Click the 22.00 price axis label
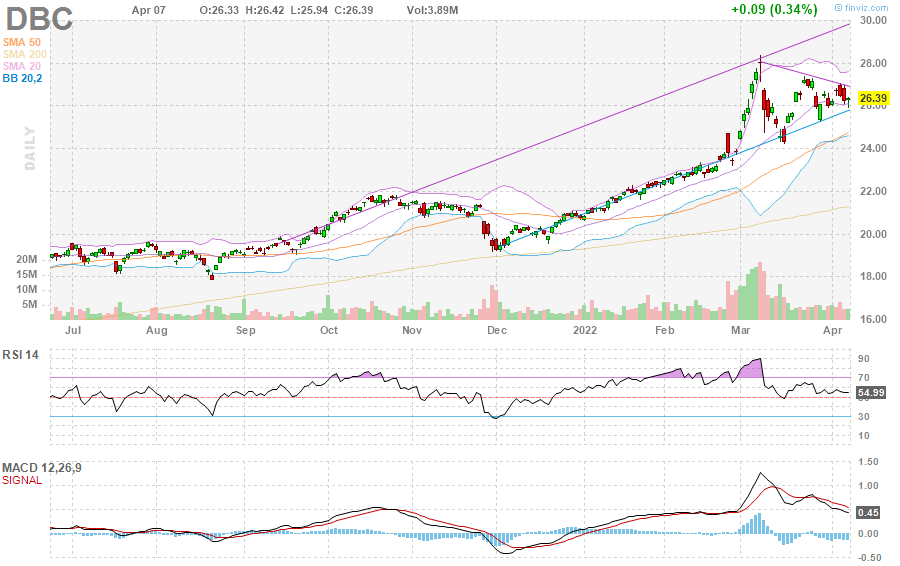 873,191
